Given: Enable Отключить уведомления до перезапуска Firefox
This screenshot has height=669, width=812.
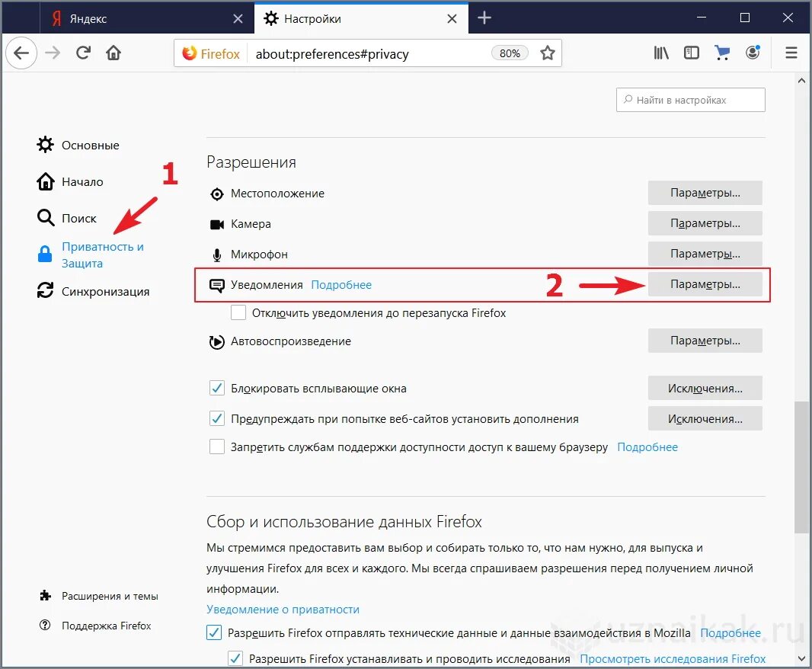Looking at the screenshot, I should coord(238,313).
